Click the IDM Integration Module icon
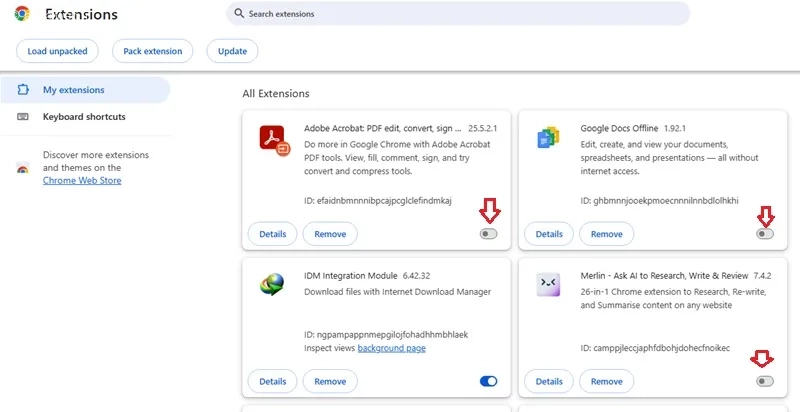This screenshot has width=800, height=412. pyautogui.click(x=272, y=285)
